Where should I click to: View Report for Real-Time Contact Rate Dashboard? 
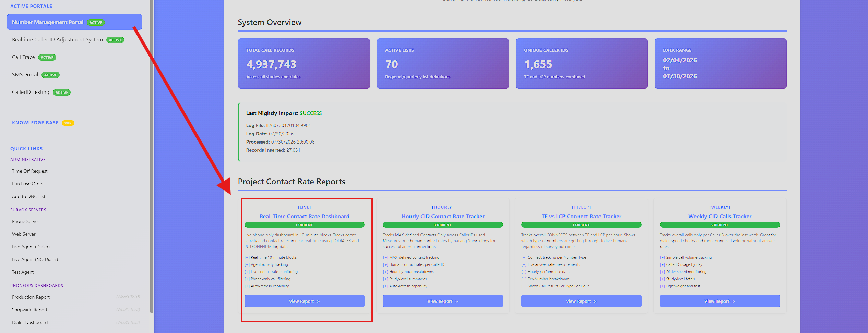pyautogui.click(x=304, y=301)
